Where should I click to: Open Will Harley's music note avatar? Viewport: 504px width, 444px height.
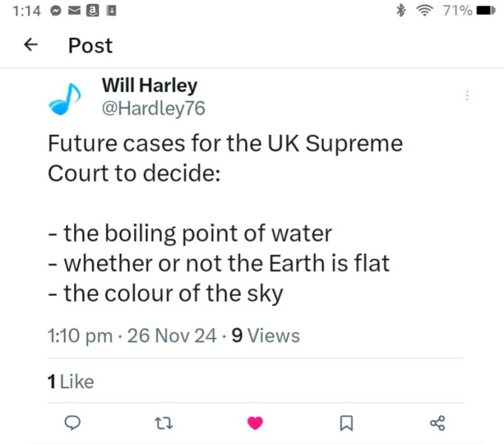tap(66, 98)
